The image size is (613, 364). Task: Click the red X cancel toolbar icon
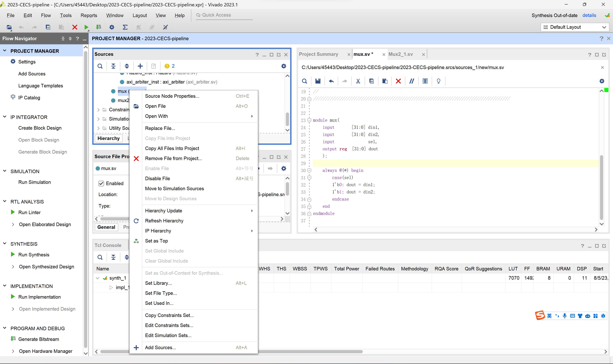[75, 27]
